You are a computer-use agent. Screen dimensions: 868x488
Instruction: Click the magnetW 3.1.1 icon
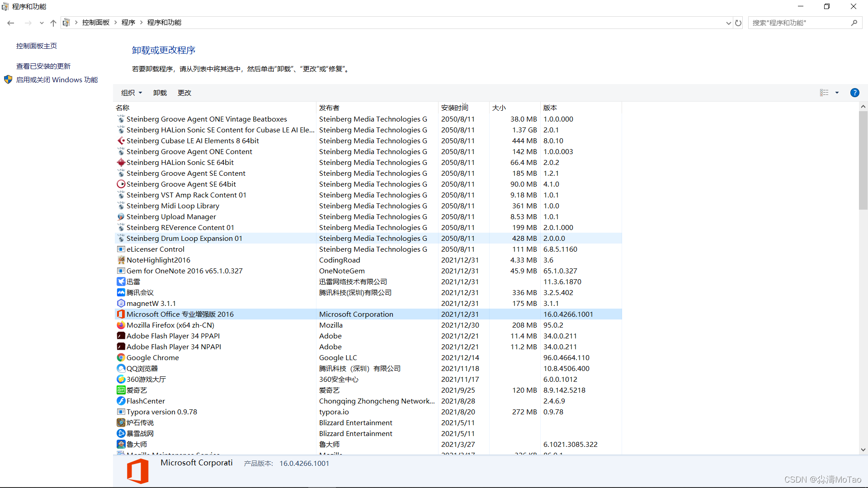pos(121,303)
